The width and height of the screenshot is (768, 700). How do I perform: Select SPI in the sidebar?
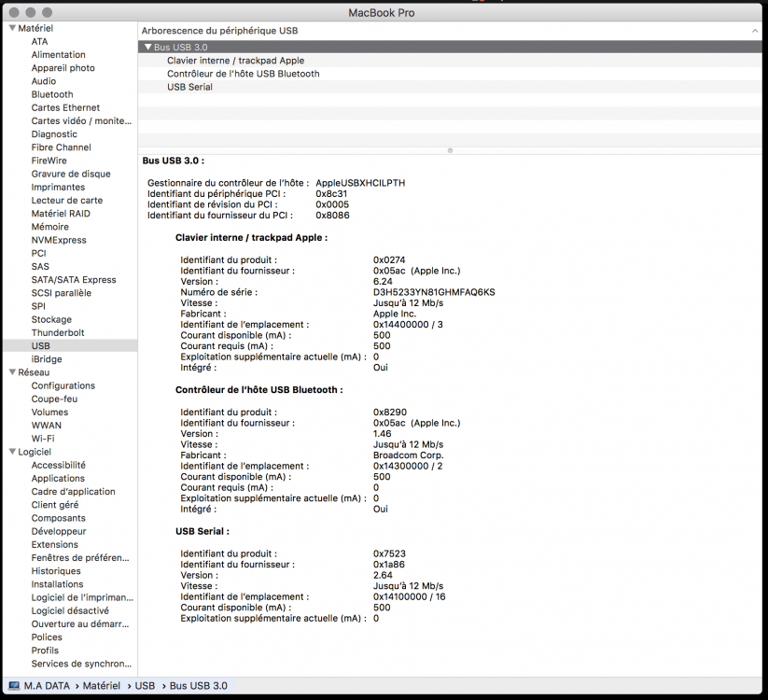pyautogui.click(x=38, y=306)
